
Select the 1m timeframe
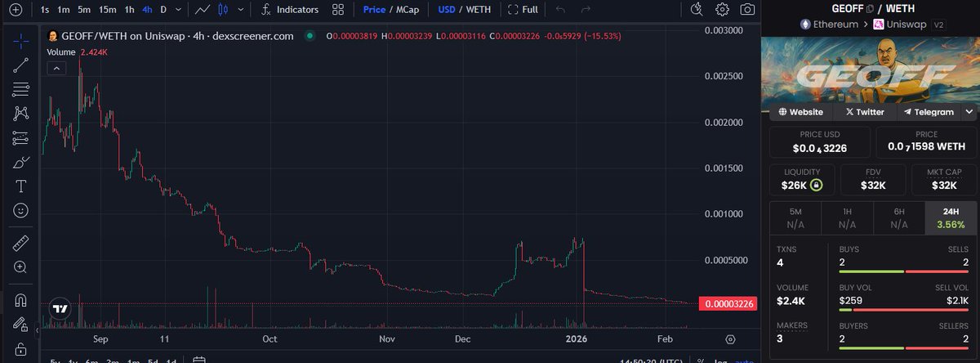[64, 10]
